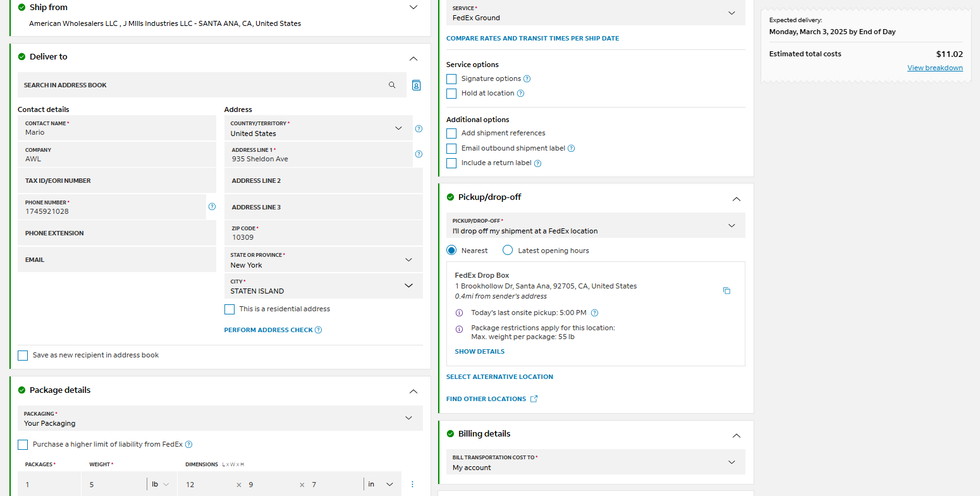
Task: Select Latest opening hours radio option
Action: point(508,250)
